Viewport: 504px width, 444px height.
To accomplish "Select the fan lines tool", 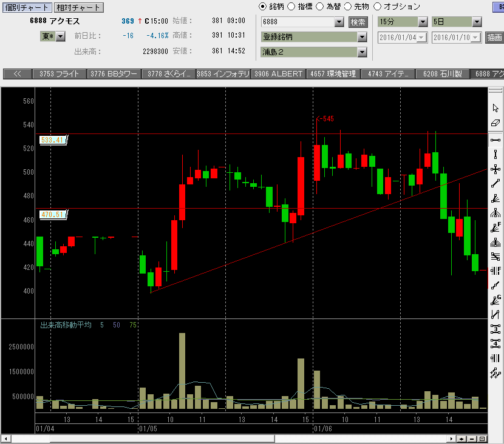I will tap(495, 198).
